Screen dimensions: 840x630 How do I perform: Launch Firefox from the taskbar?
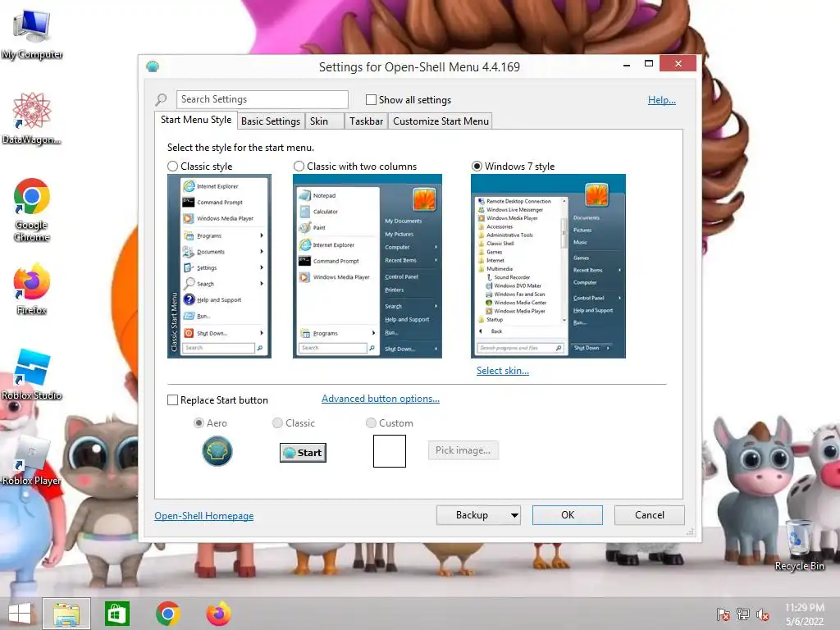(x=218, y=614)
